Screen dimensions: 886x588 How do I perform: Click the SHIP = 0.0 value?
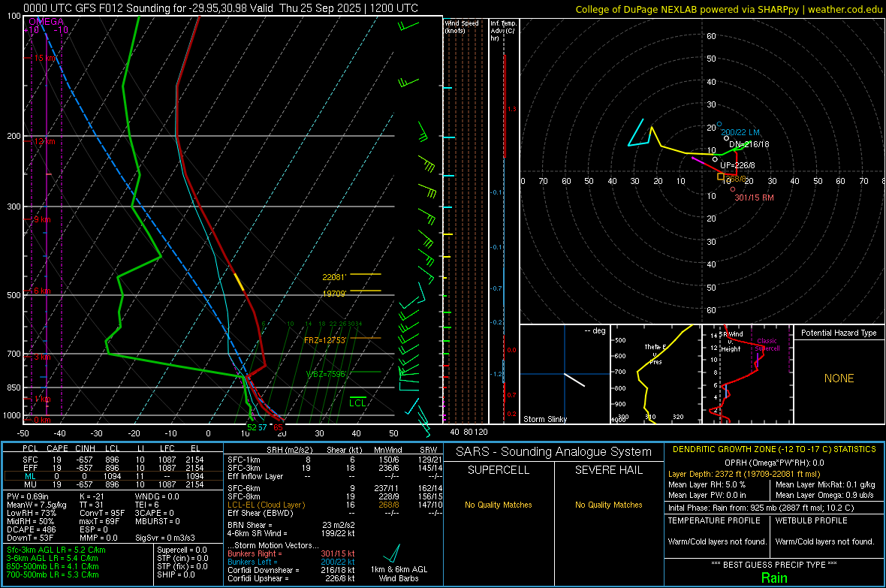176,574
